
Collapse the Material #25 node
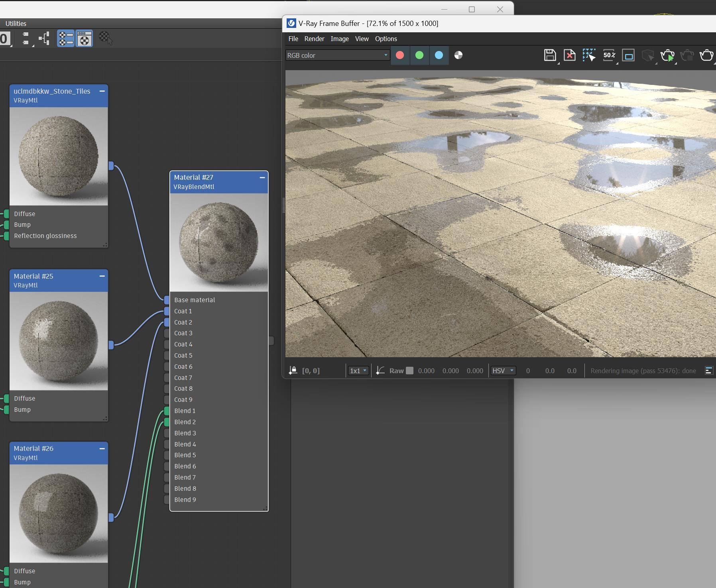click(x=102, y=276)
